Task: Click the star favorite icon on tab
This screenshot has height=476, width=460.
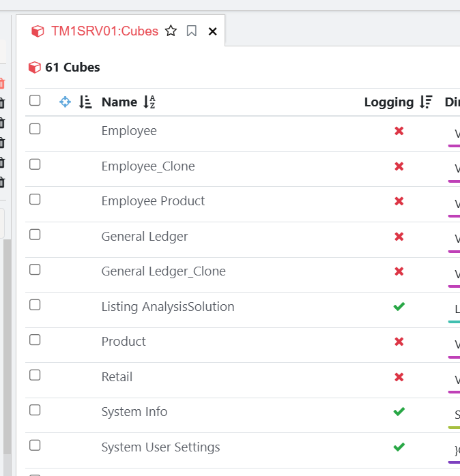Action: [x=171, y=31]
